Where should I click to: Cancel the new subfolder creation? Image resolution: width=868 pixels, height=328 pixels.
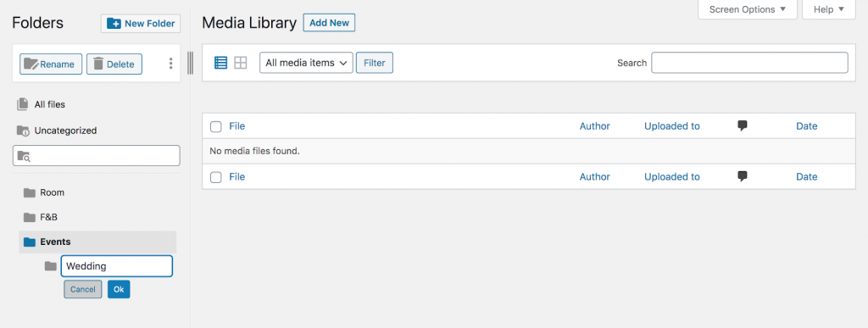83,289
